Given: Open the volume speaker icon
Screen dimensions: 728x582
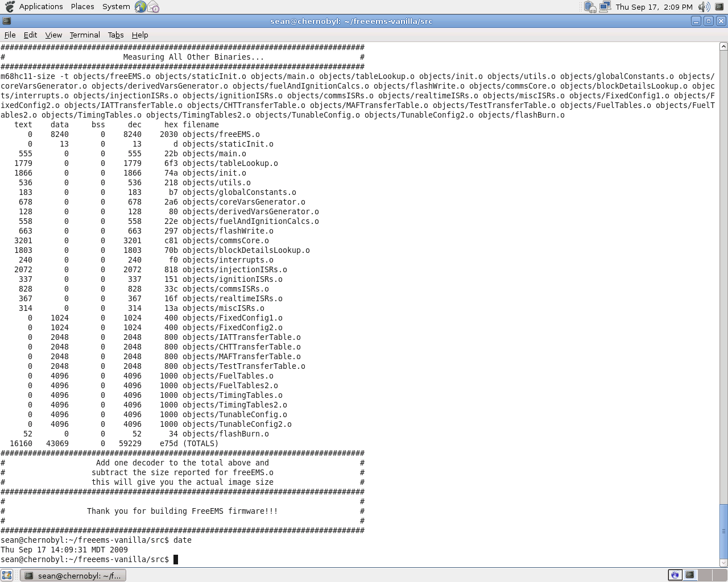Looking at the screenshot, I should pyautogui.click(x=704, y=7).
